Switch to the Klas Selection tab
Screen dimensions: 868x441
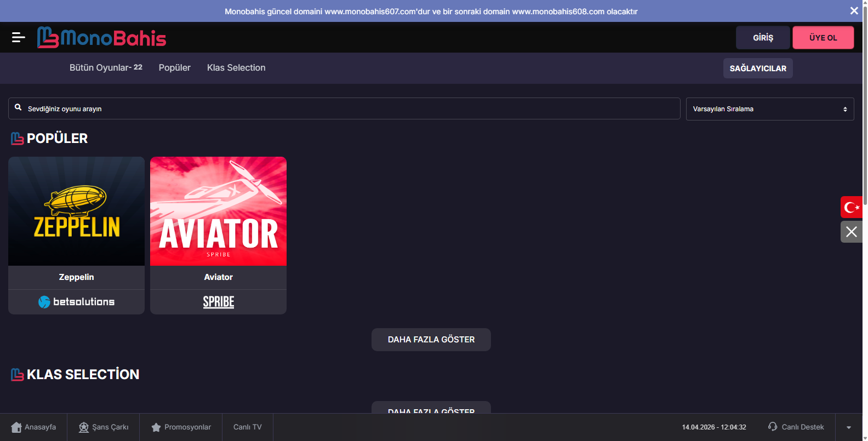click(x=236, y=67)
